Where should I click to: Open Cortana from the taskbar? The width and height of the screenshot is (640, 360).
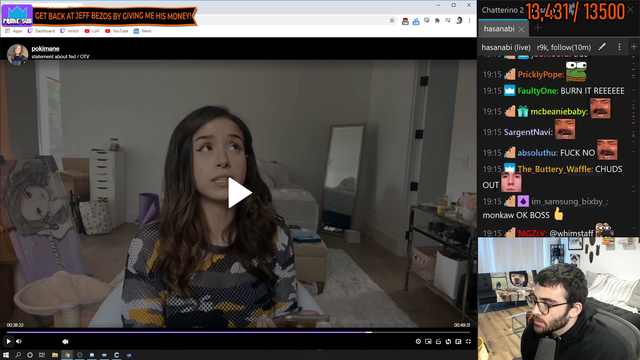30,355
